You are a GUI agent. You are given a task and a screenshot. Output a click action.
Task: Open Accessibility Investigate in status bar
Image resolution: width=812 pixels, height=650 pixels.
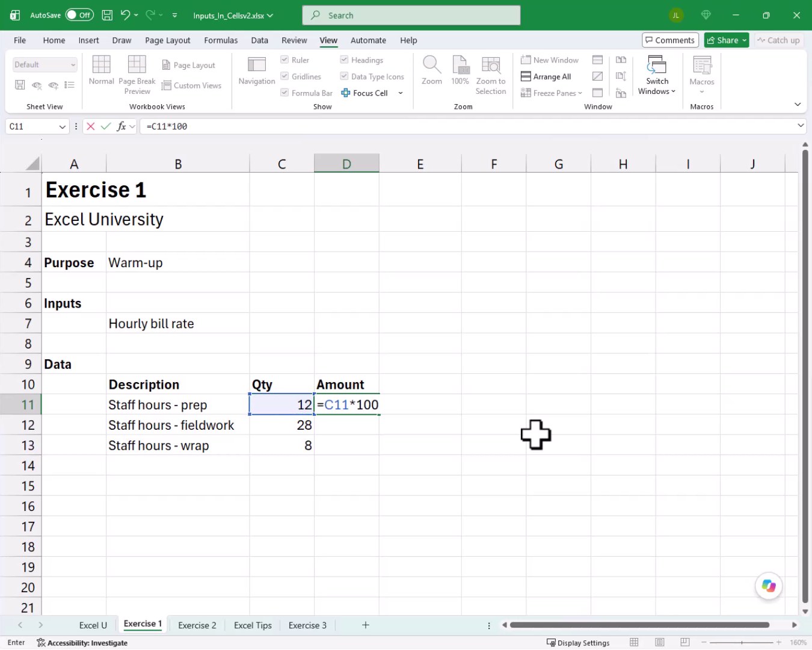tap(82, 643)
